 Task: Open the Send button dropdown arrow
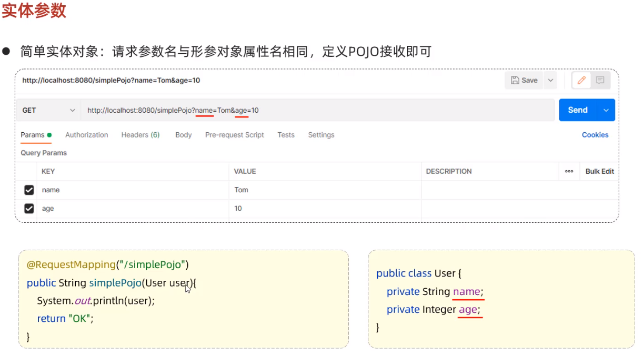pos(606,110)
